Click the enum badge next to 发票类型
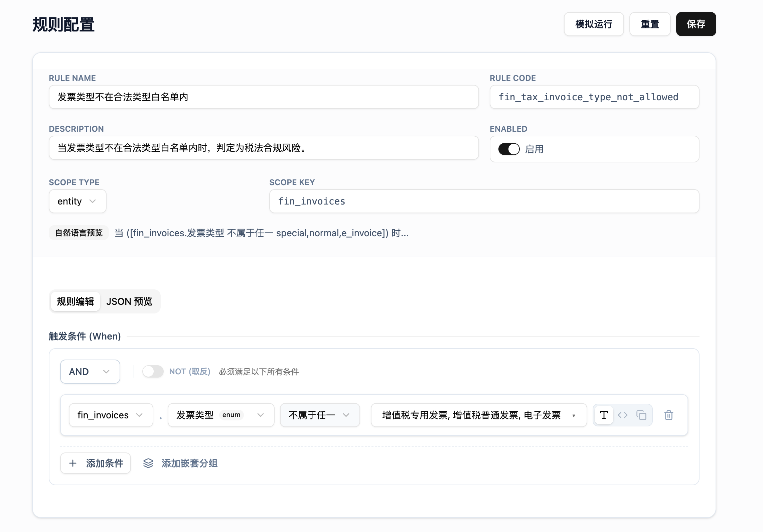 tap(232, 414)
